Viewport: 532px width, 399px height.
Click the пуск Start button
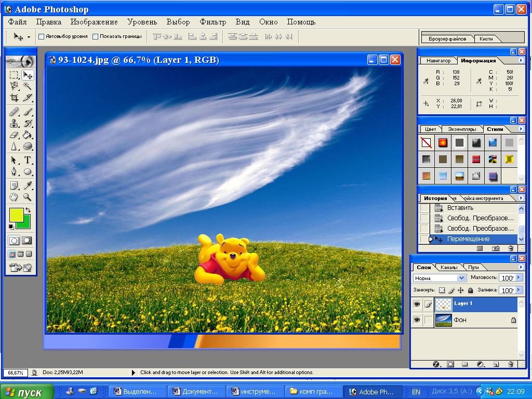click(27, 392)
